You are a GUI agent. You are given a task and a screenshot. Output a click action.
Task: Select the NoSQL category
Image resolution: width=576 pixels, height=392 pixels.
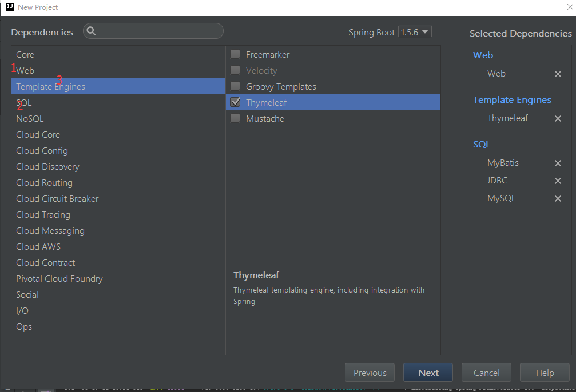[x=118, y=118]
